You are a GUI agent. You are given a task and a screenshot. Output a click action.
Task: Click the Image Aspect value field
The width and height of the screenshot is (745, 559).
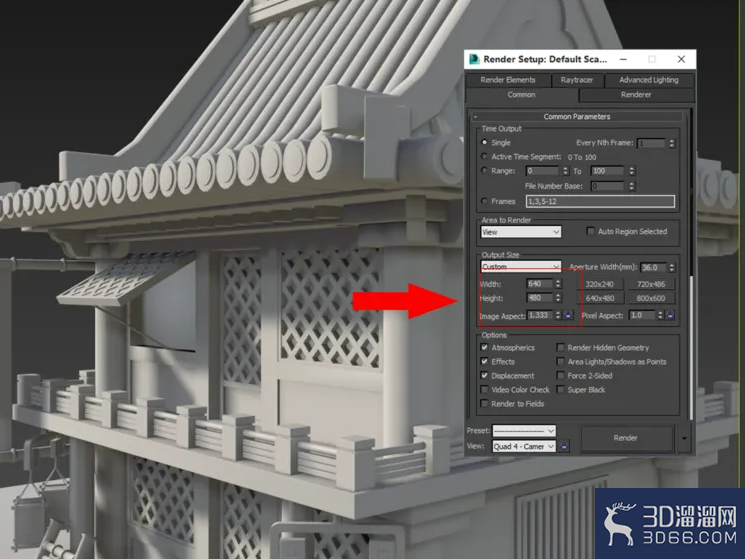coord(540,315)
